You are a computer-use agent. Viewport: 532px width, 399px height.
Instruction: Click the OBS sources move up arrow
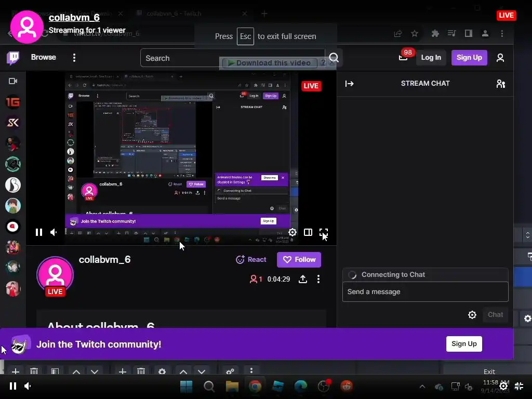click(x=183, y=371)
